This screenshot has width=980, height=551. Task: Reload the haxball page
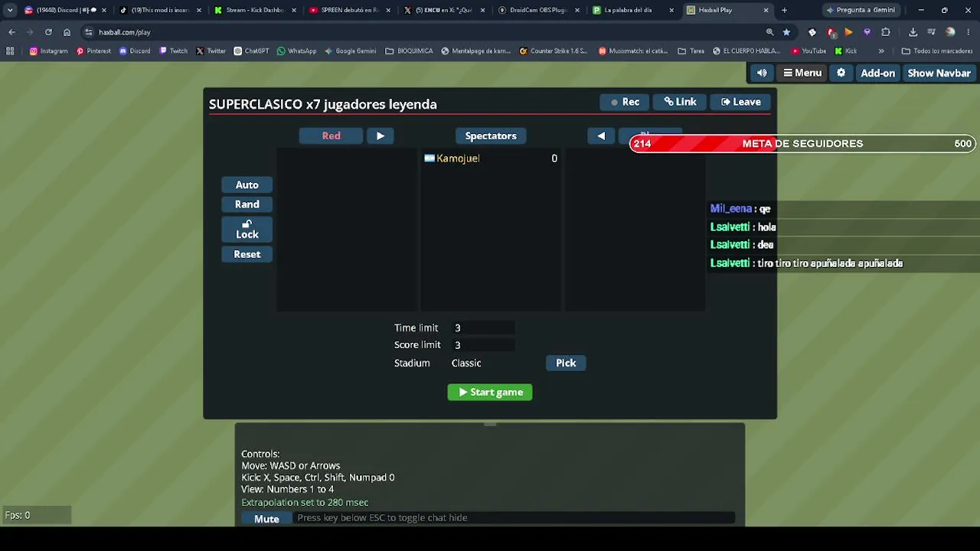[x=48, y=32]
